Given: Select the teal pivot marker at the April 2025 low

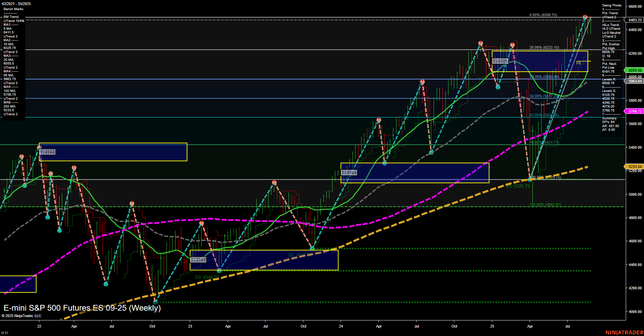Looking at the screenshot, I should point(530,179).
